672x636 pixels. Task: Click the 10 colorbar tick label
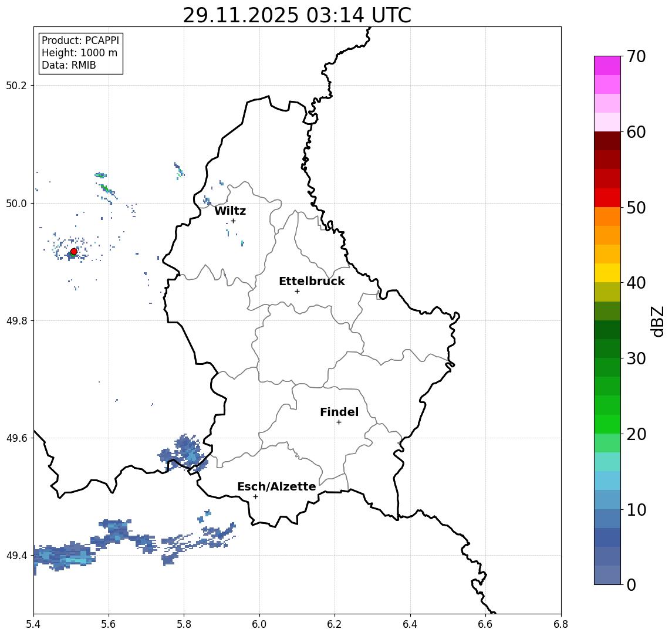tap(636, 510)
